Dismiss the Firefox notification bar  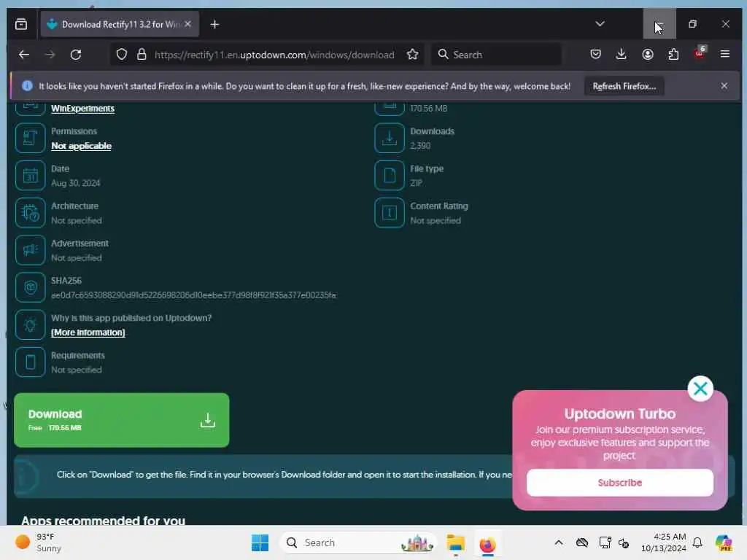coord(724,86)
